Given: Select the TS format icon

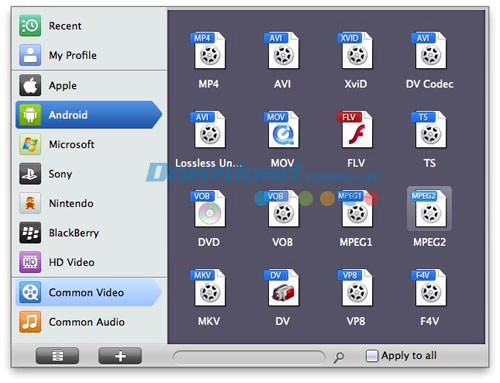Looking at the screenshot, I should pos(430,129).
